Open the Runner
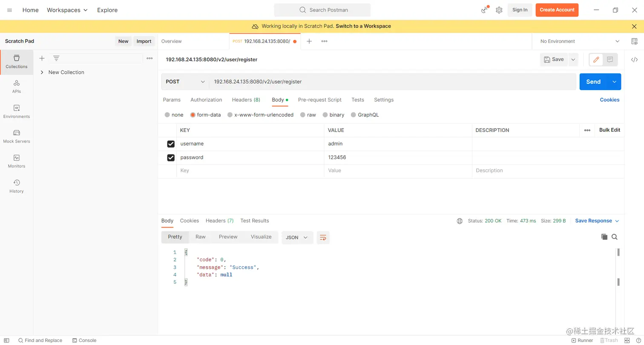 click(582, 340)
